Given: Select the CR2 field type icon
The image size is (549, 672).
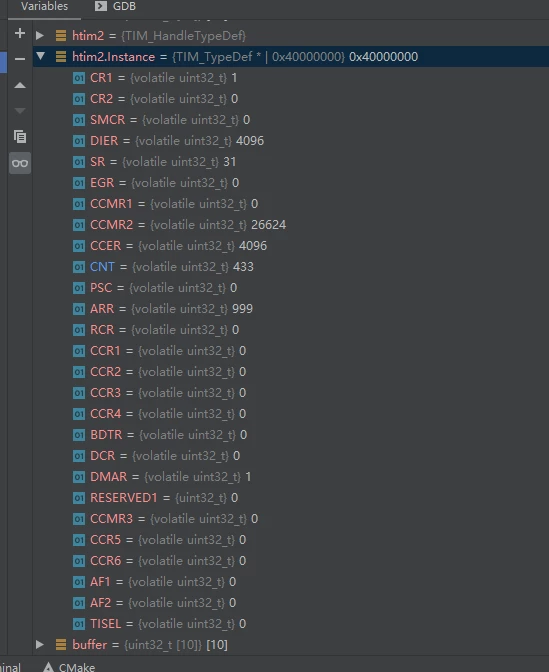Looking at the screenshot, I should [x=79, y=99].
